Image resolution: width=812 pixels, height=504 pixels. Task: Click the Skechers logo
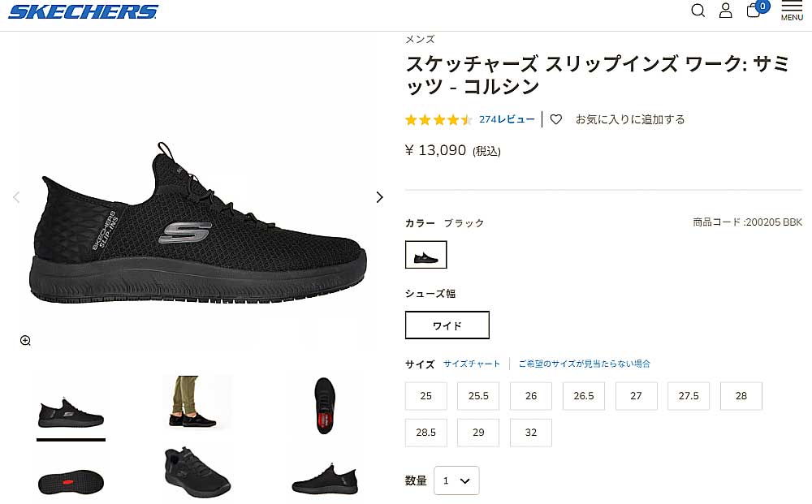(83, 11)
